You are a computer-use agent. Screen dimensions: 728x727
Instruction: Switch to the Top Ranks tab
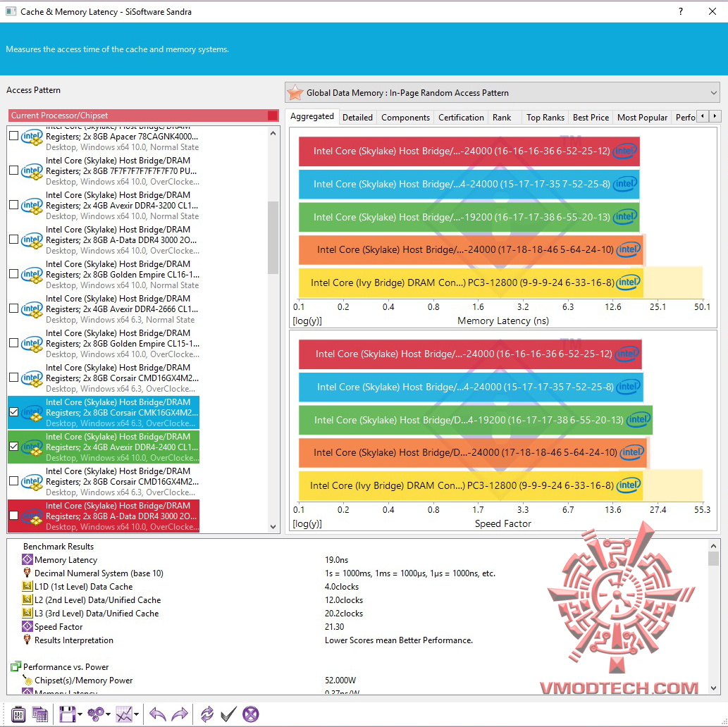click(x=545, y=118)
